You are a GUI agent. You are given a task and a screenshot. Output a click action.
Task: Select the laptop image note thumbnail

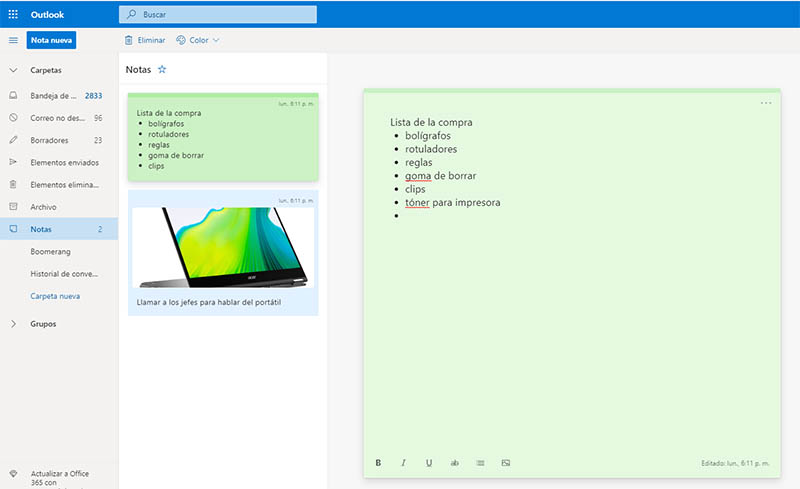click(x=223, y=250)
